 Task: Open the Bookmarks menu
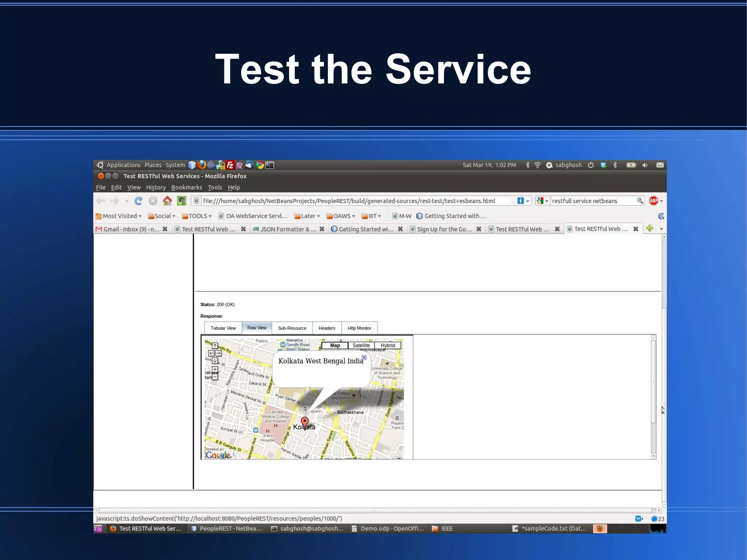coord(186,187)
